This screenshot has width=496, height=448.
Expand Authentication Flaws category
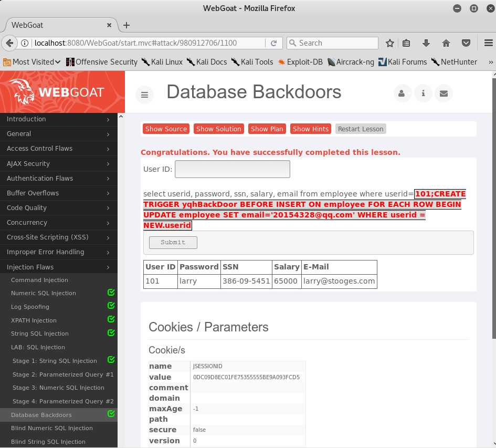tap(58, 178)
